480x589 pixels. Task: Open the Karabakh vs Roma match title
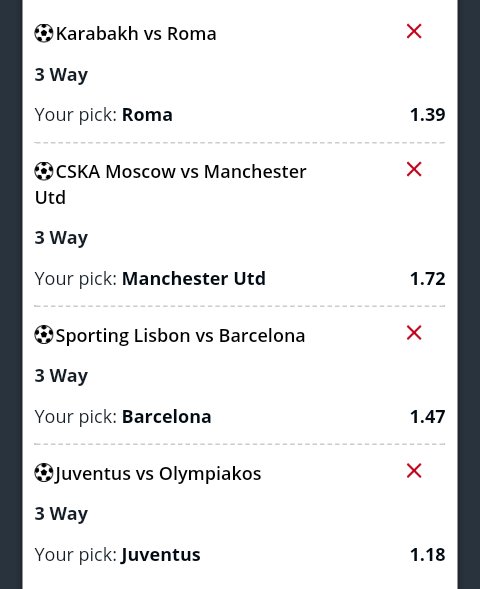(x=136, y=33)
